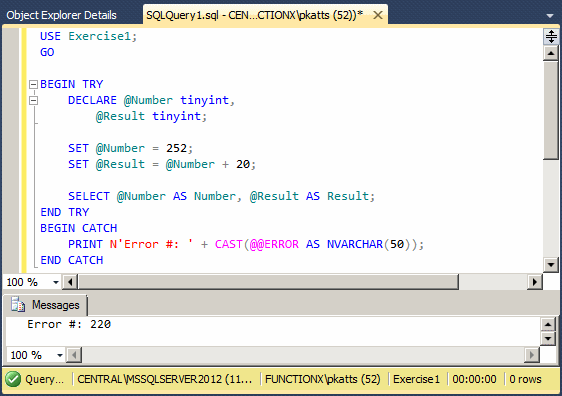
Task: Click the Messages tab icon
Action: pyautogui.click(x=18, y=305)
